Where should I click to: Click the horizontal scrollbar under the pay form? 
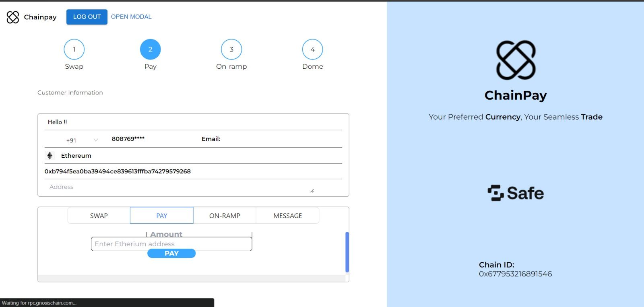(192, 278)
